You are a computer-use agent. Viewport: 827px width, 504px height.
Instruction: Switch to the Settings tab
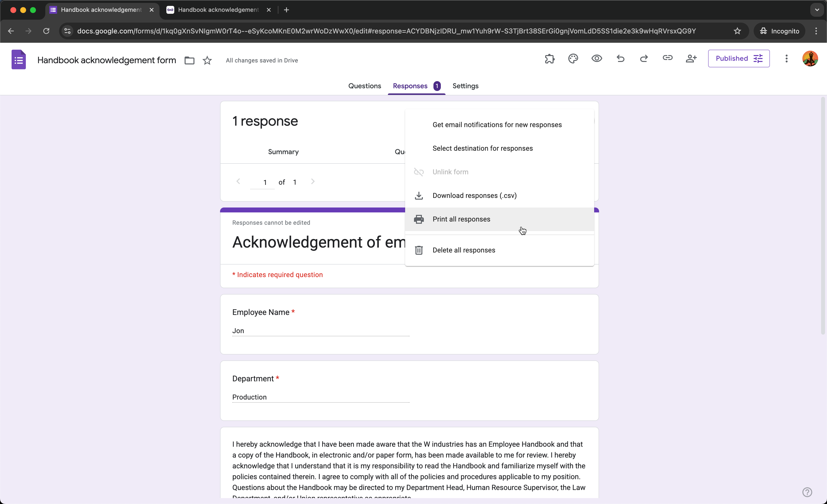pyautogui.click(x=465, y=86)
